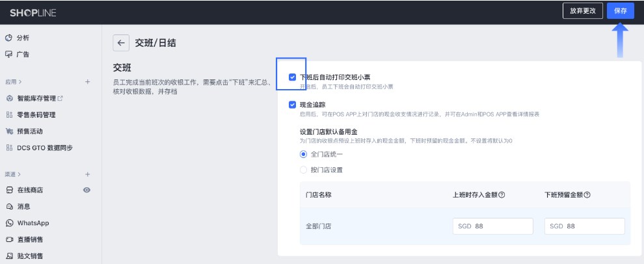Click the 分析 analytics icon in sidebar

9,38
